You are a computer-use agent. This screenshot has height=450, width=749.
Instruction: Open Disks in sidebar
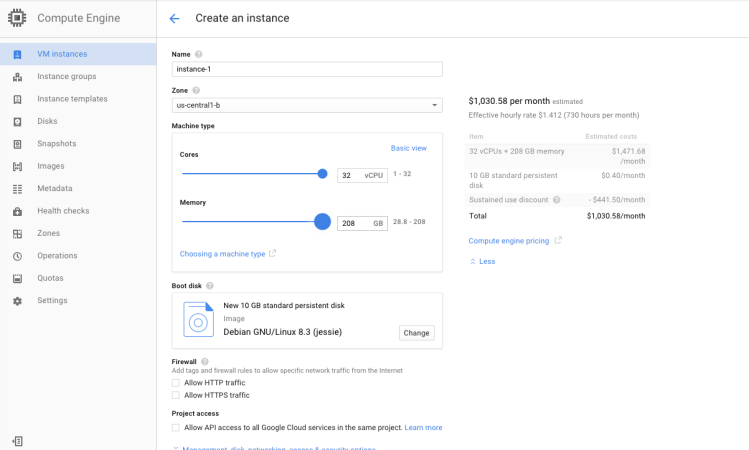click(78, 121)
